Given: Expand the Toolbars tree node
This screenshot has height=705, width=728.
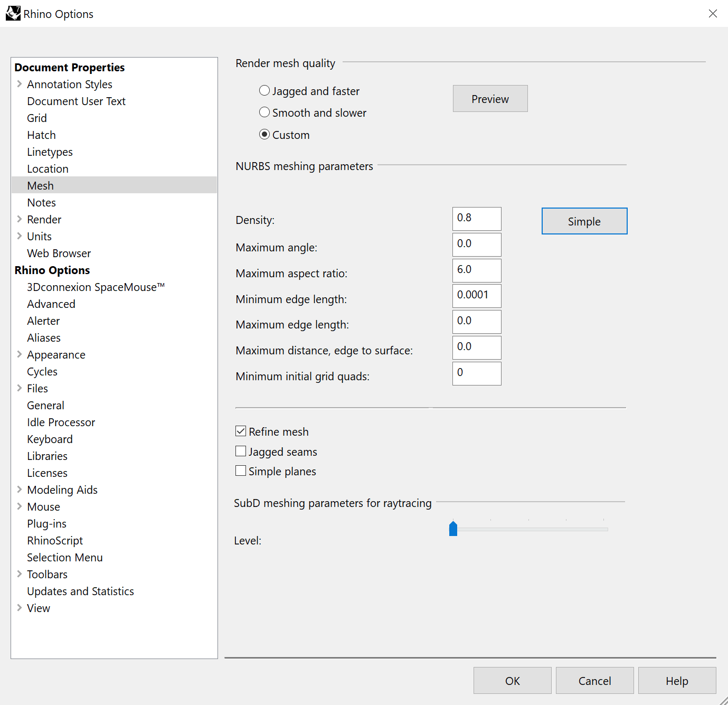Looking at the screenshot, I should pos(20,574).
